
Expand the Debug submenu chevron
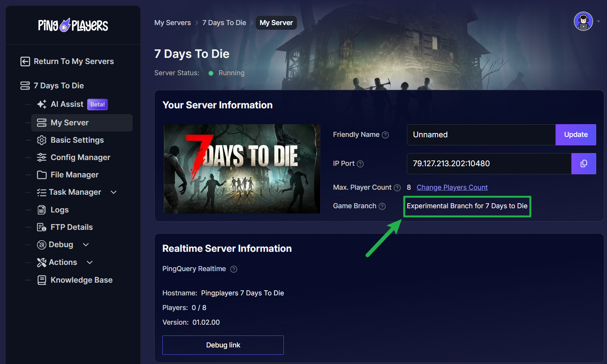pos(86,244)
